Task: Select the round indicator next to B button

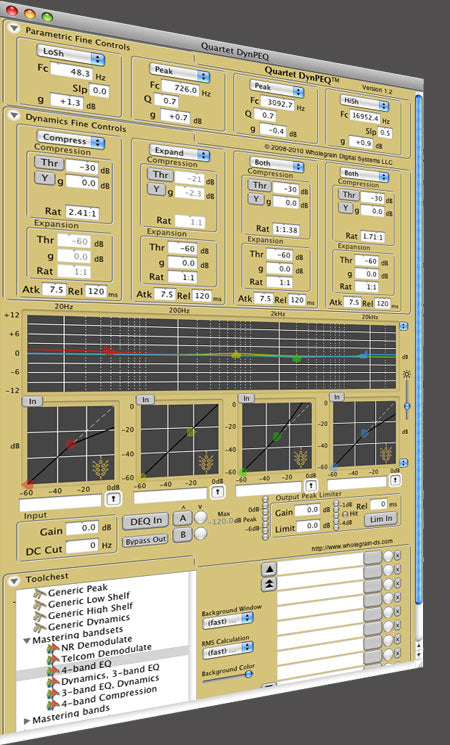Action: point(201,534)
